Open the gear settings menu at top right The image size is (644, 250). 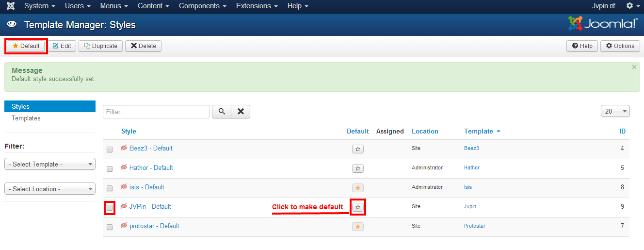click(632, 6)
